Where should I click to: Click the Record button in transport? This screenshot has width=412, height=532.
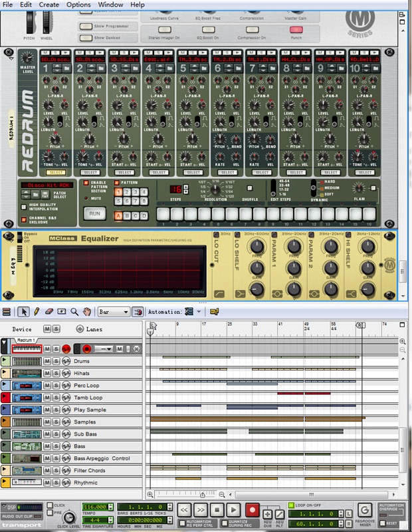[x=252, y=510]
